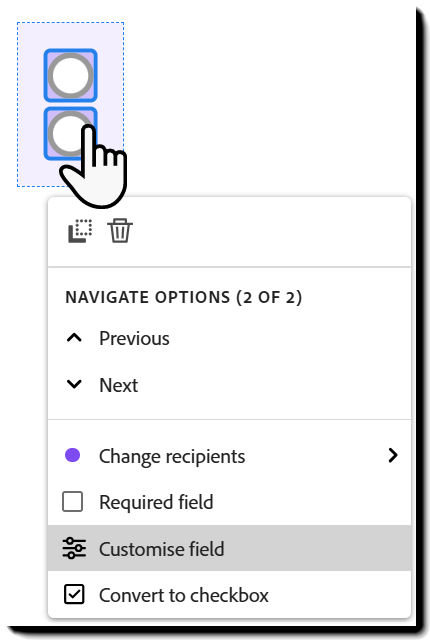Choose the Customise field menu entry
Viewport: 430px width, 640px height.
pos(229,548)
